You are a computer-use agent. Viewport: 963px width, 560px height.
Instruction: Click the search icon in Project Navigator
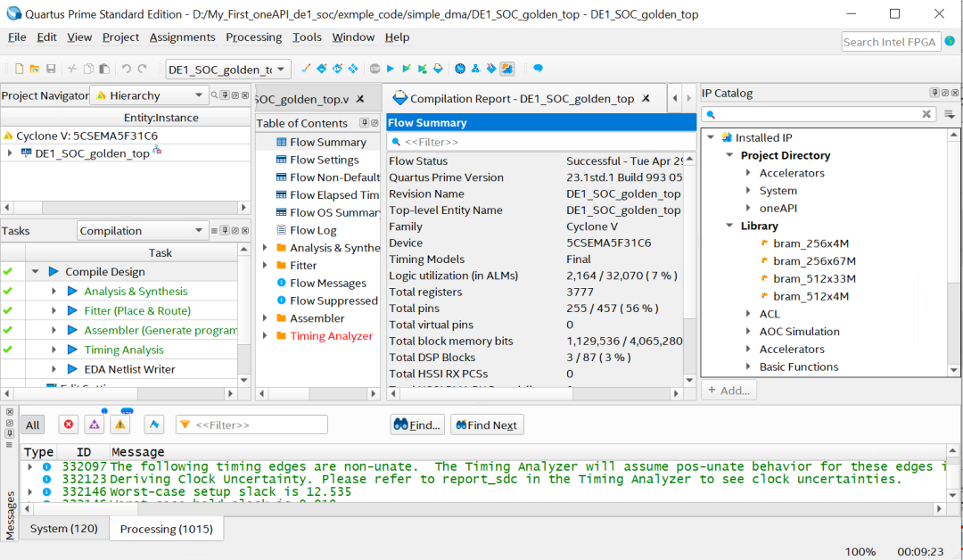(214, 95)
